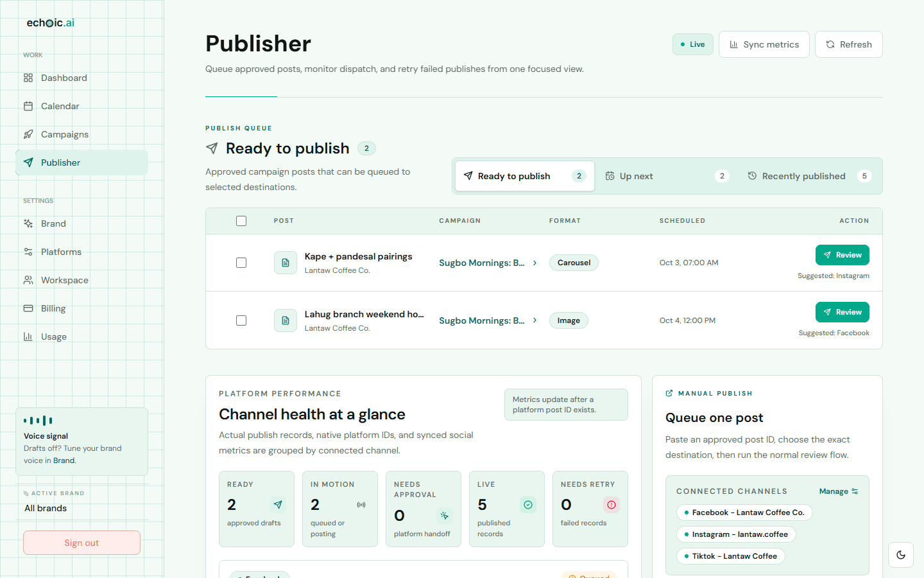Open Dashboard from the sidebar

(81, 78)
